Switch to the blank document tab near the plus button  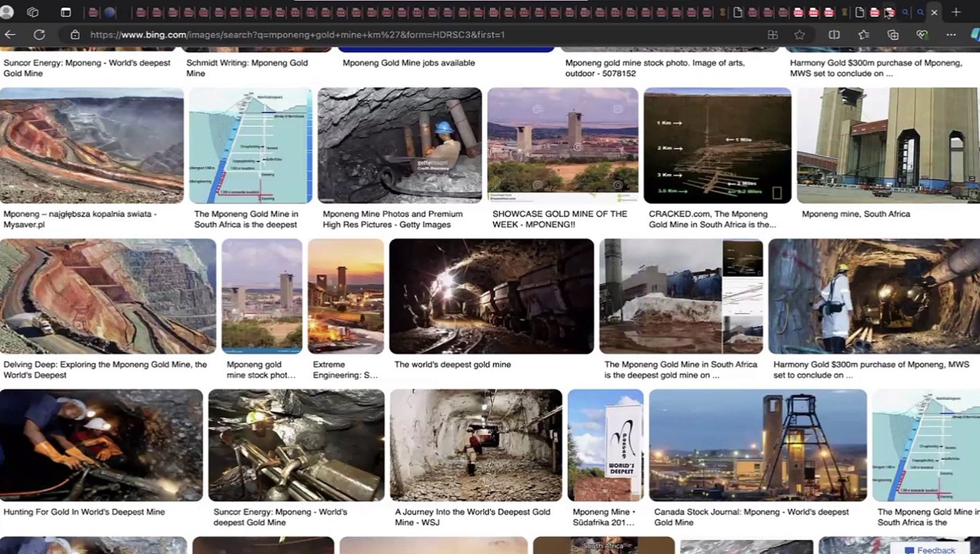(x=859, y=12)
